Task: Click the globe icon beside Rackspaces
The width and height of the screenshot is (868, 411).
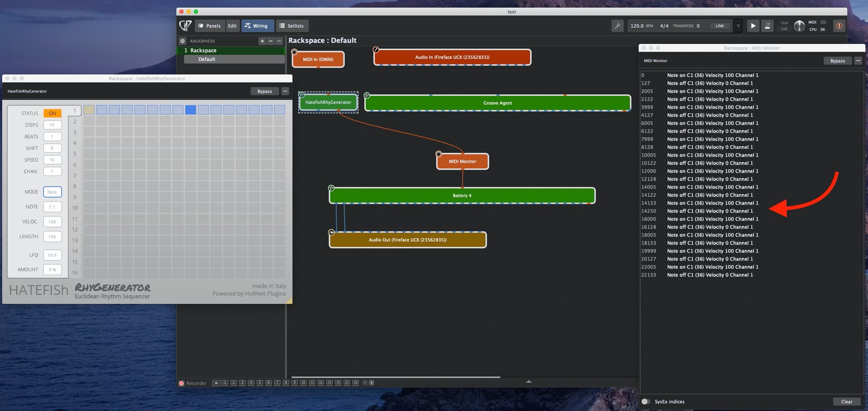Action: tap(183, 41)
